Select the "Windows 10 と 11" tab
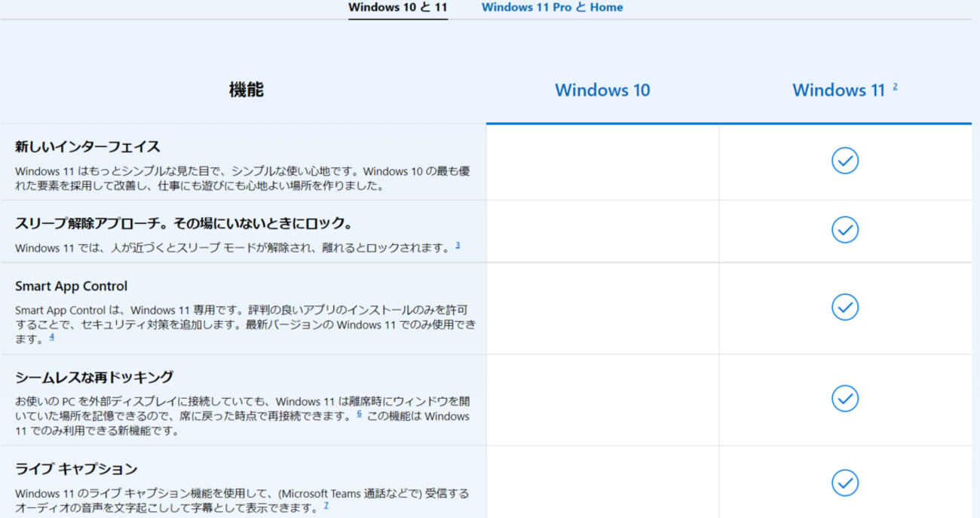The height and width of the screenshot is (518, 980). [x=398, y=8]
